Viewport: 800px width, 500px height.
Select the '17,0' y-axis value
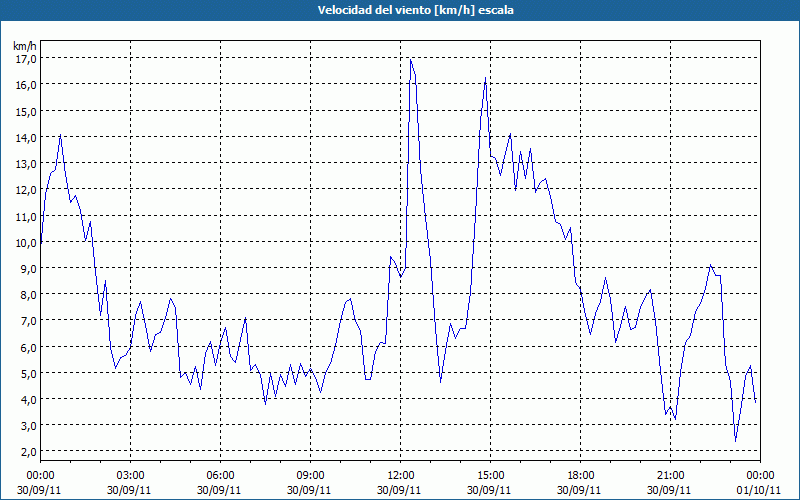[x=26, y=59]
